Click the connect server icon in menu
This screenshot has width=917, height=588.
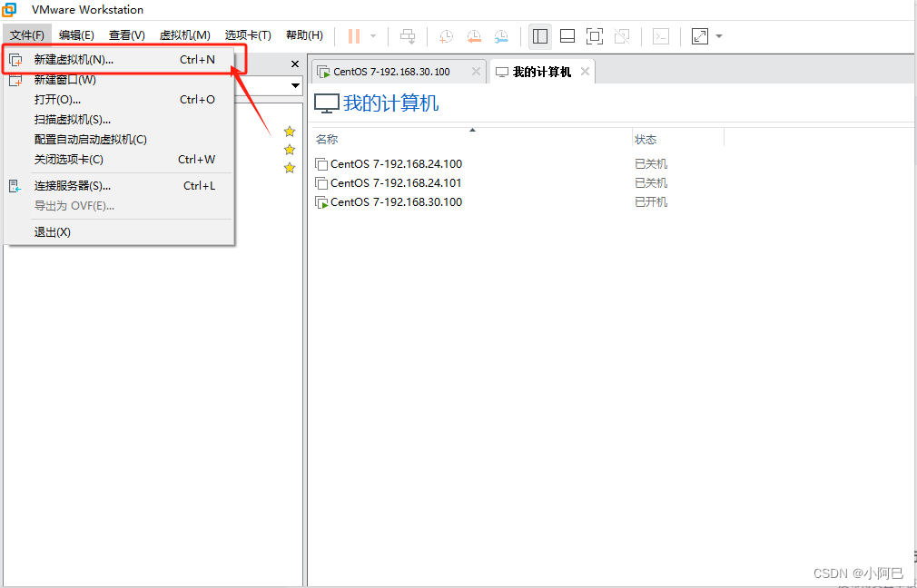pyautogui.click(x=15, y=186)
